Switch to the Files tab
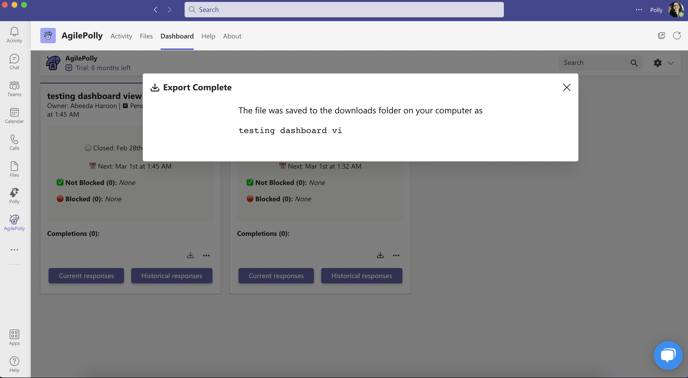688x378 pixels. click(146, 36)
